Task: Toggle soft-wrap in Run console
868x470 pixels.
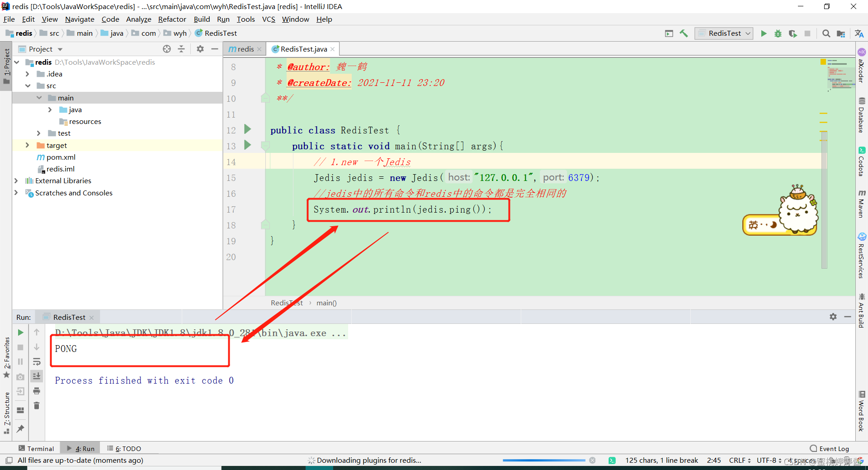Action: (37, 362)
